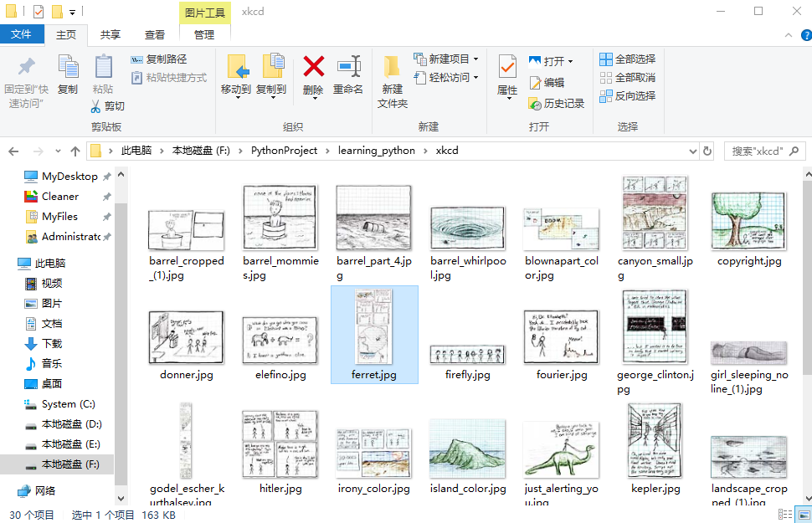Viewport: 812px width, 523px height.
Task: Select the copyright.jpg thumbnail
Action: pyautogui.click(x=749, y=221)
